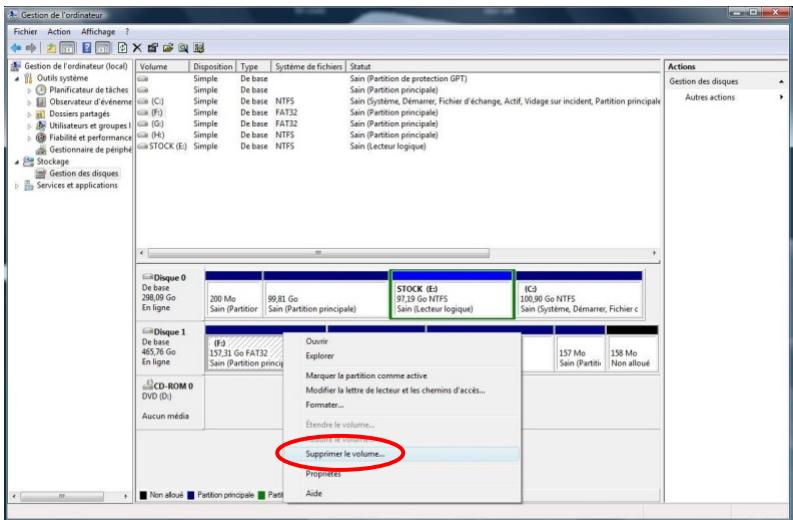Screen dimensions: 793x520
Task: Click the black X delete toolbar icon
Action: coord(137,48)
